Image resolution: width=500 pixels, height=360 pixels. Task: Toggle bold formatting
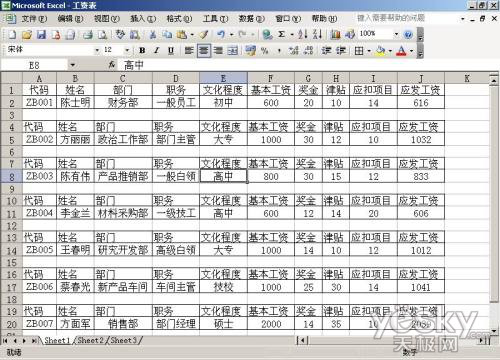click(x=142, y=51)
